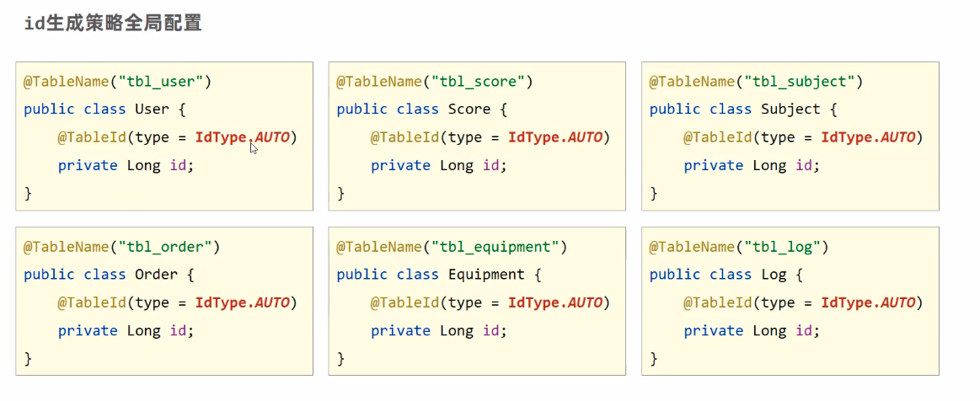
Task: Click "private Long id" in Order class
Action: pos(126,330)
